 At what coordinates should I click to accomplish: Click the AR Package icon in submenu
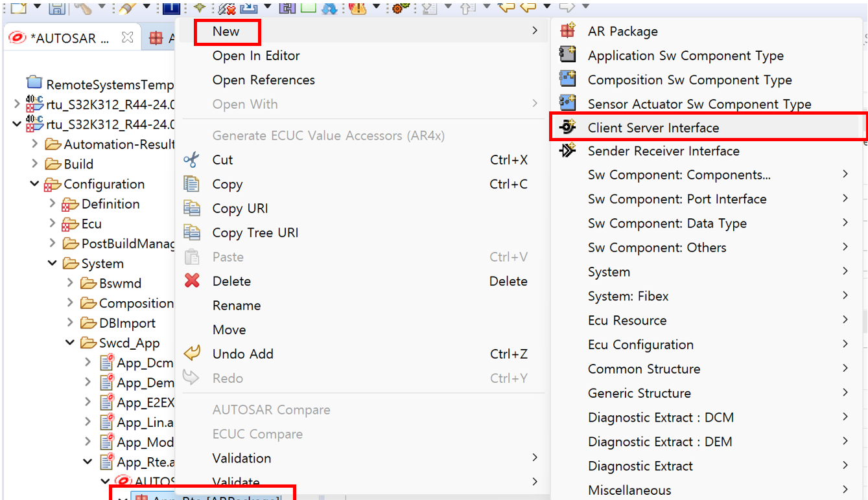point(568,31)
